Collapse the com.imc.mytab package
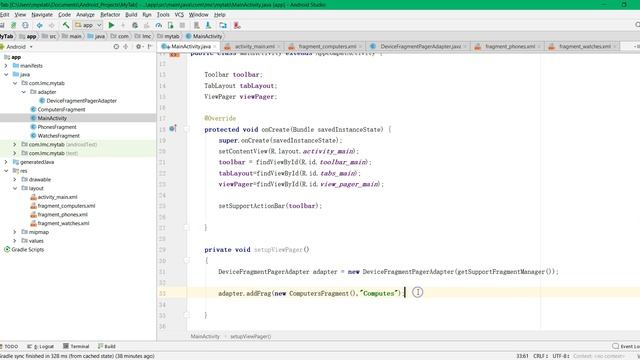This screenshot has width=640, height=360. click(15, 83)
